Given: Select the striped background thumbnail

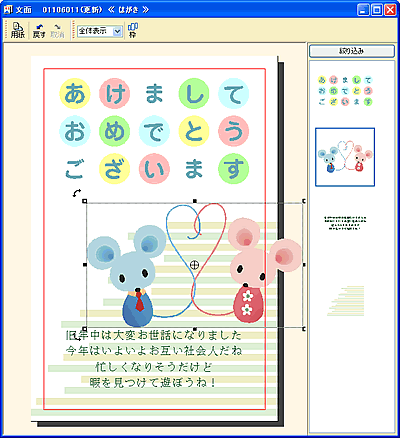Looking at the screenshot, I should 346,301.
